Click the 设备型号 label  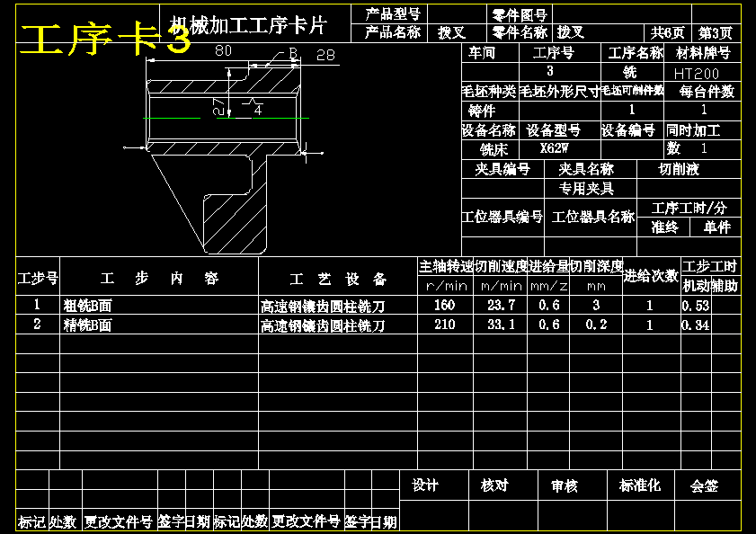tap(554, 130)
